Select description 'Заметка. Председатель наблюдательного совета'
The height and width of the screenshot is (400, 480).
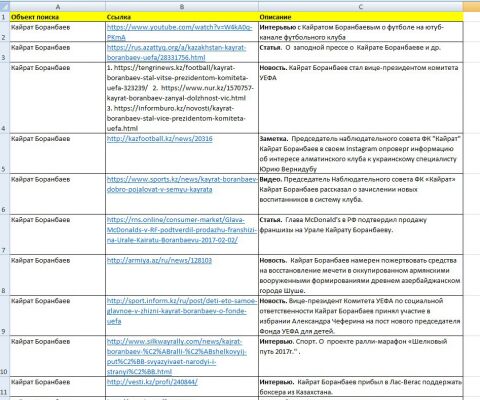(x=361, y=154)
